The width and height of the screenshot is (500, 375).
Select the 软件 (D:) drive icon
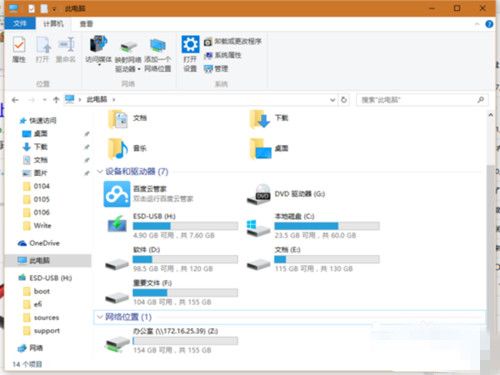(117, 264)
